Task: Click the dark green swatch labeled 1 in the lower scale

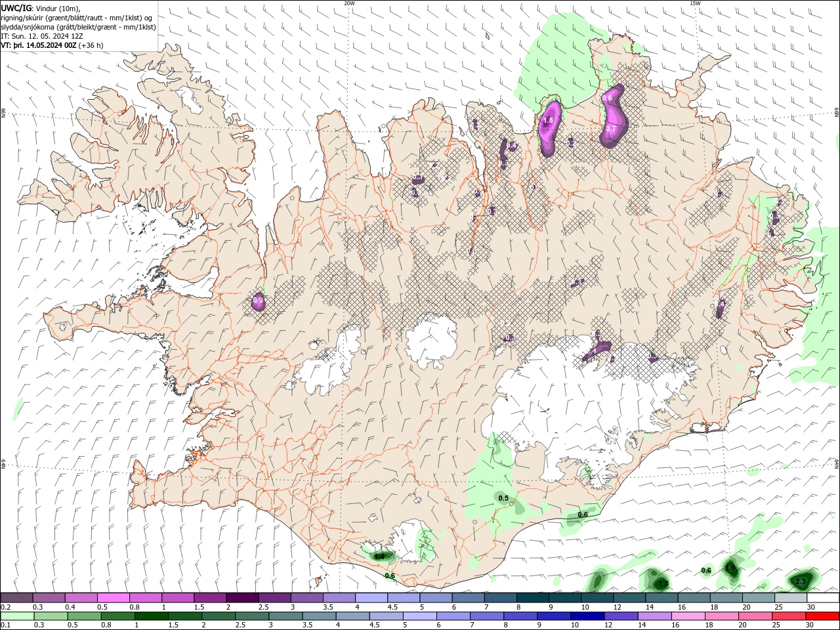Action: [x=151, y=616]
